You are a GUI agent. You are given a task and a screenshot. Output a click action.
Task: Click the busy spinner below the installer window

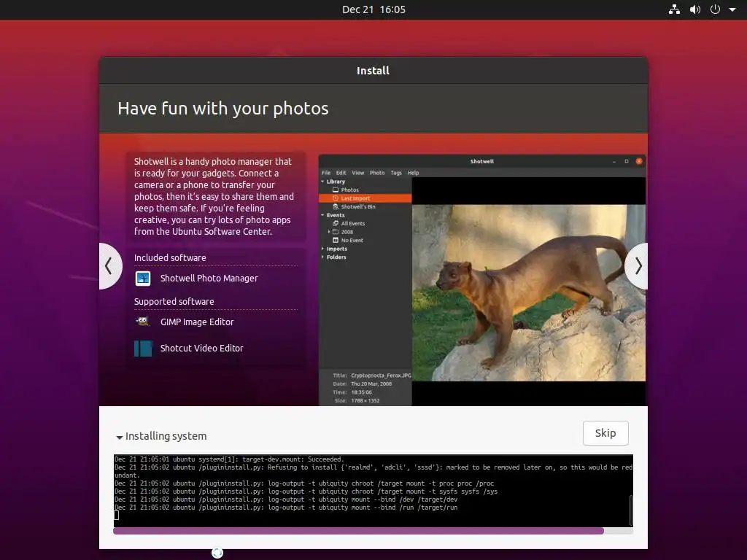[217, 553]
